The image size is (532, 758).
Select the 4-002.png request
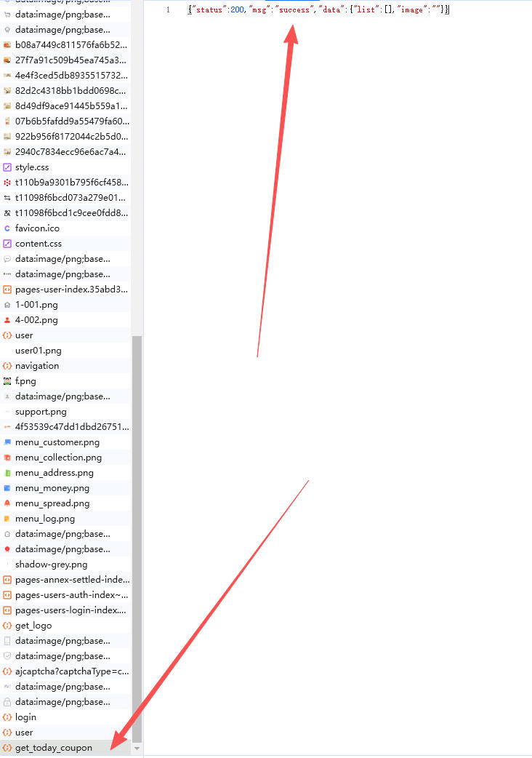click(x=65, y=319)
